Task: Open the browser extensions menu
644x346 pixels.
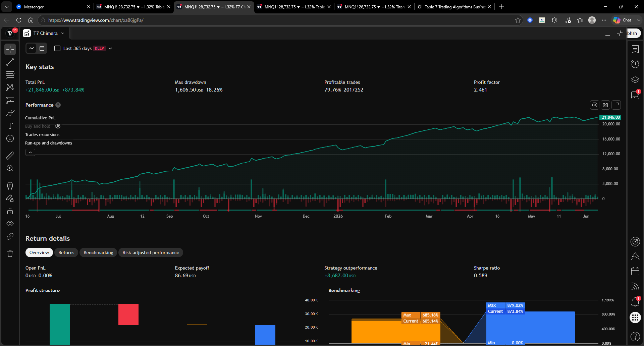Action: point(554,20)
